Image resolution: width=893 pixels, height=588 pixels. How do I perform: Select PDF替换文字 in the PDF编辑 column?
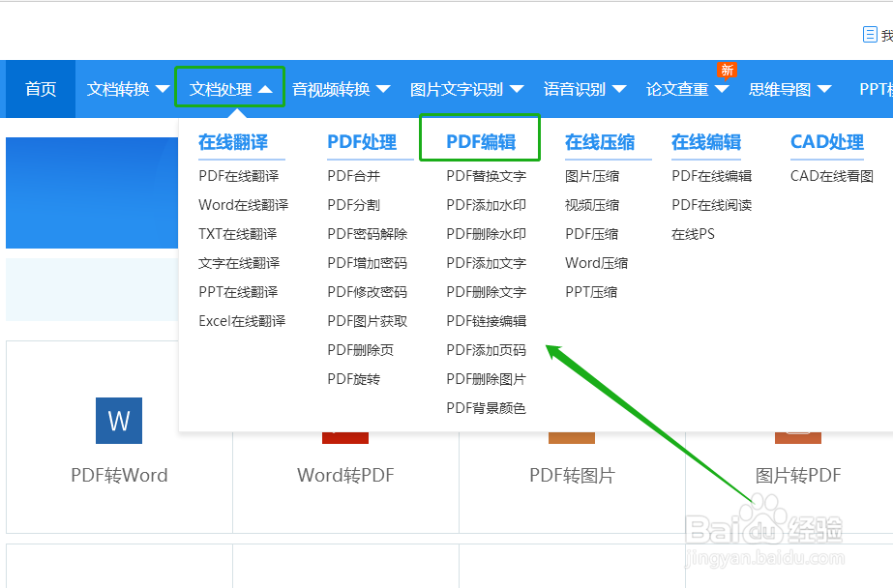tap(486, 175)
